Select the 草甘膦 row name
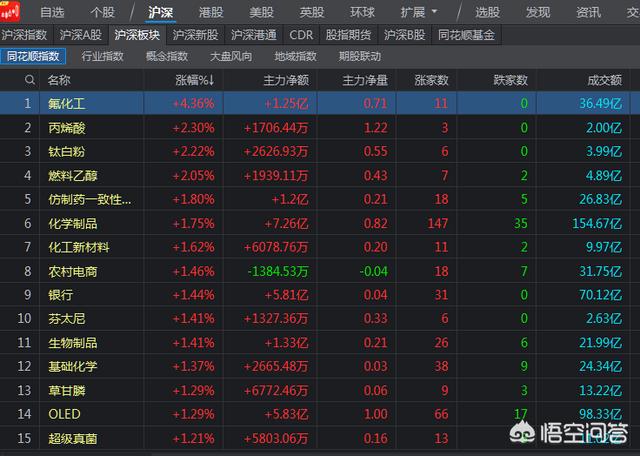This screenshot has height=456, width=640. (67, 391)
